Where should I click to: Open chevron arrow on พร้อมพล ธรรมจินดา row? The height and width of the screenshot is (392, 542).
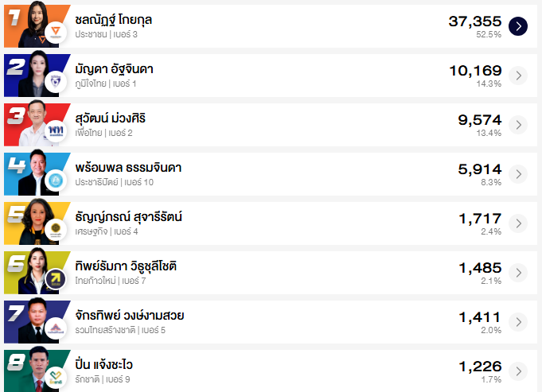[518, 174]
